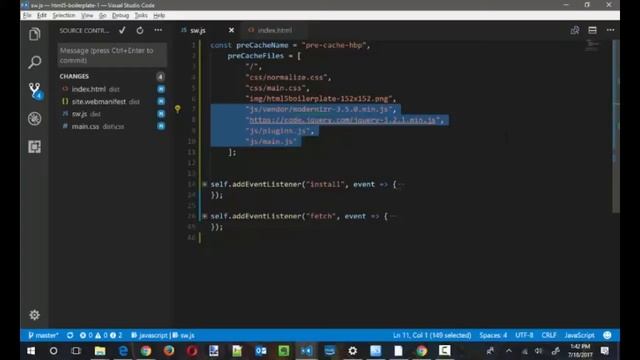Open the Windows Start menu
640x360 pixels.
(x=31, y=351)
